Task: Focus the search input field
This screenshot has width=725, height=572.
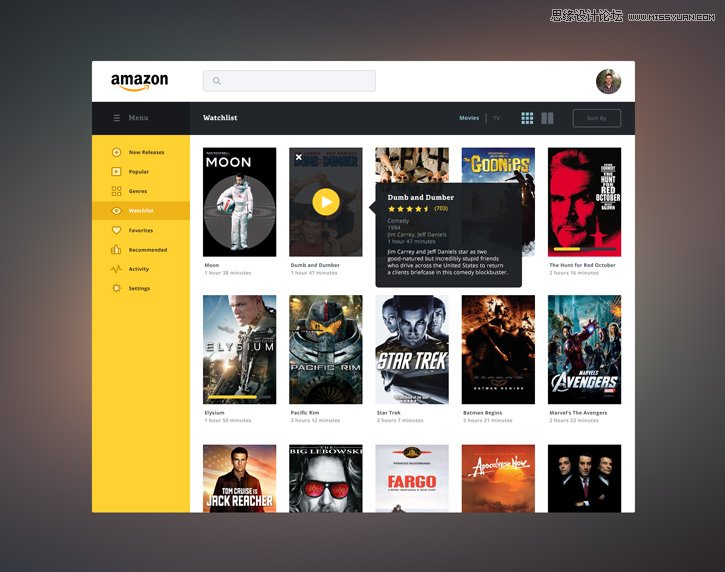Action: (x=289, y=81)
